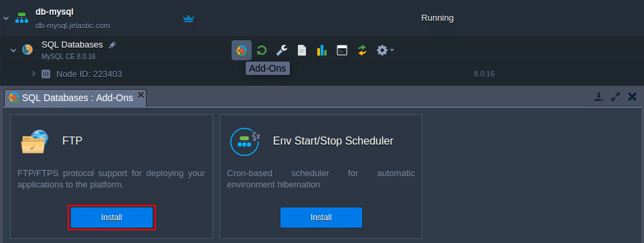
Task: Close the Add-Ons panel with the X icon
Action: pos(632,97)
